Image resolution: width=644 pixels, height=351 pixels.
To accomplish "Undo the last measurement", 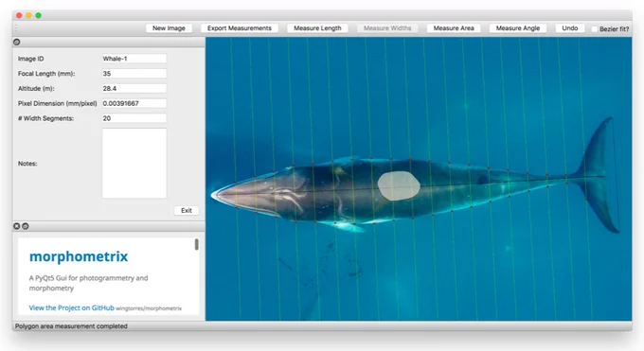I will 570,28.
